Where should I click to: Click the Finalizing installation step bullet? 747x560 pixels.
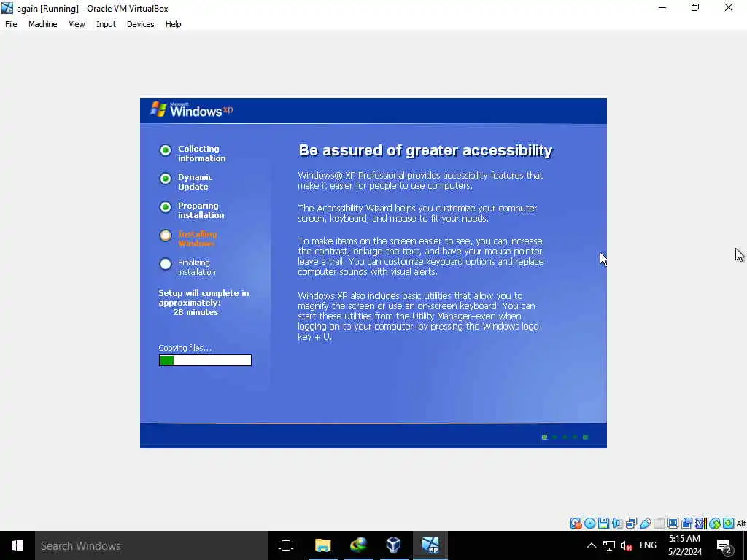tap(166, 264)
